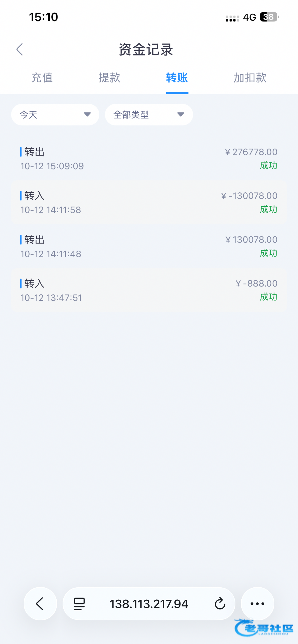Switch to the 提款 tab

(109, 78)
